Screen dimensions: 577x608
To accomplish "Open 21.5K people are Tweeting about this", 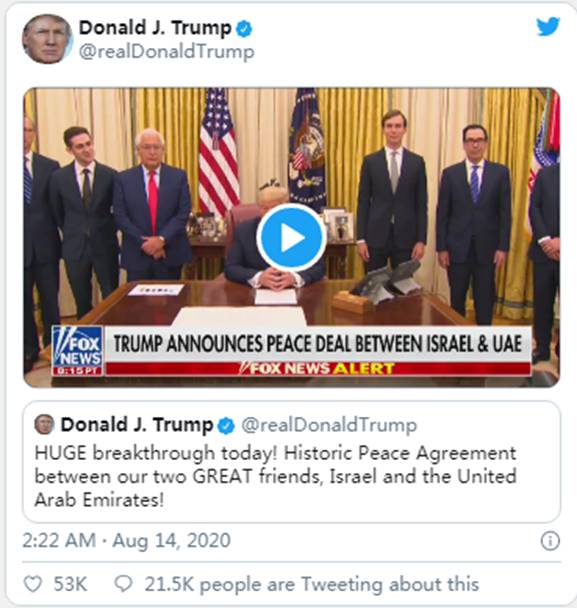I will click(x=312, y=584).
